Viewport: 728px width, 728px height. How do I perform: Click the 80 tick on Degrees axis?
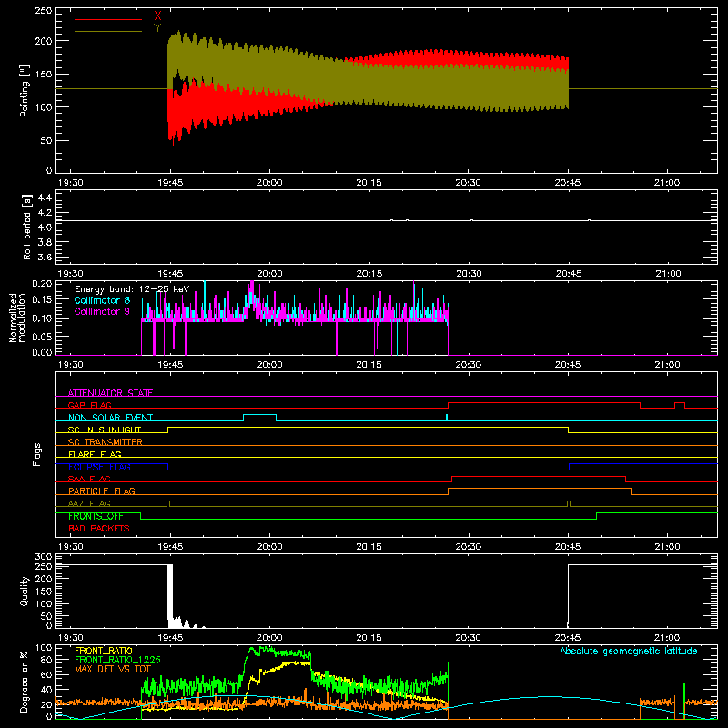[x=46, y=660]
